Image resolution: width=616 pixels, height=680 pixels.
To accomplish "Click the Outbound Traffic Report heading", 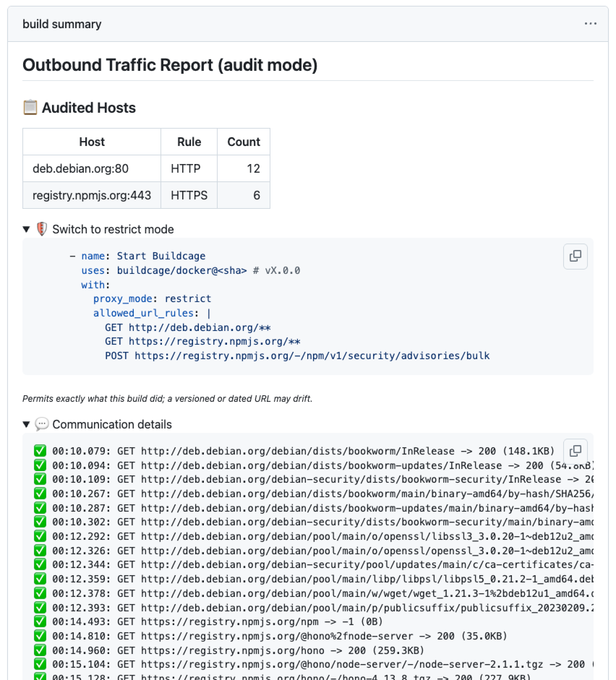I will (x=170, y=65).
